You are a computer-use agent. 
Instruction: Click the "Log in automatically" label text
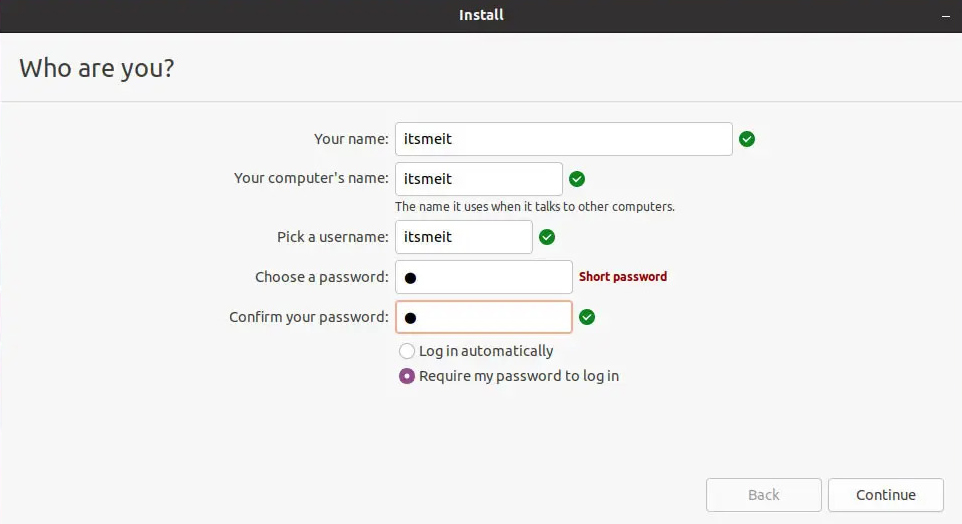486,351
